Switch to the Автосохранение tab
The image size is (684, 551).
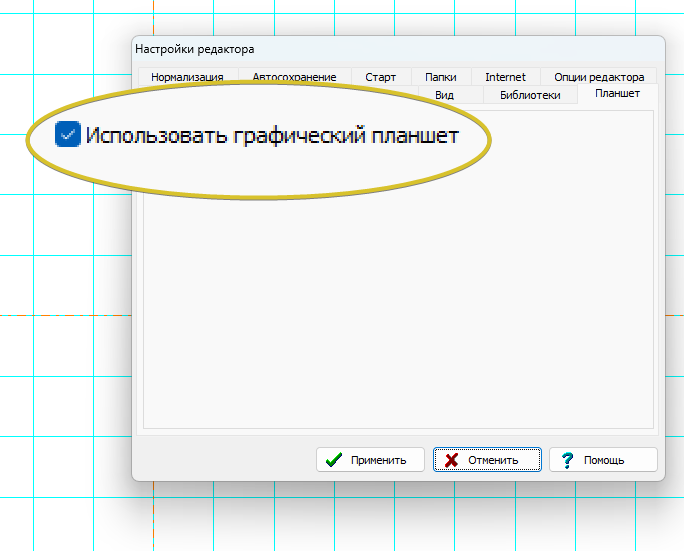tap(294, 77)
